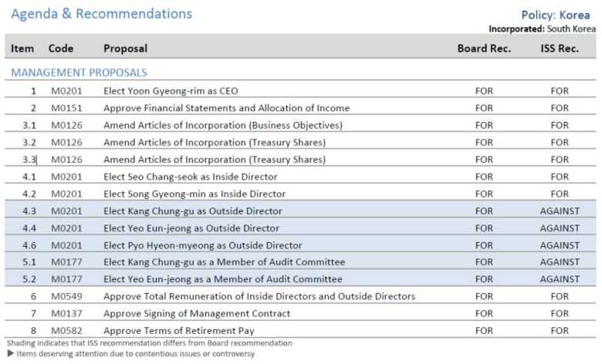
Task: Select the "Code" column header
Action: pyautogui.click(x=61, y=48)
